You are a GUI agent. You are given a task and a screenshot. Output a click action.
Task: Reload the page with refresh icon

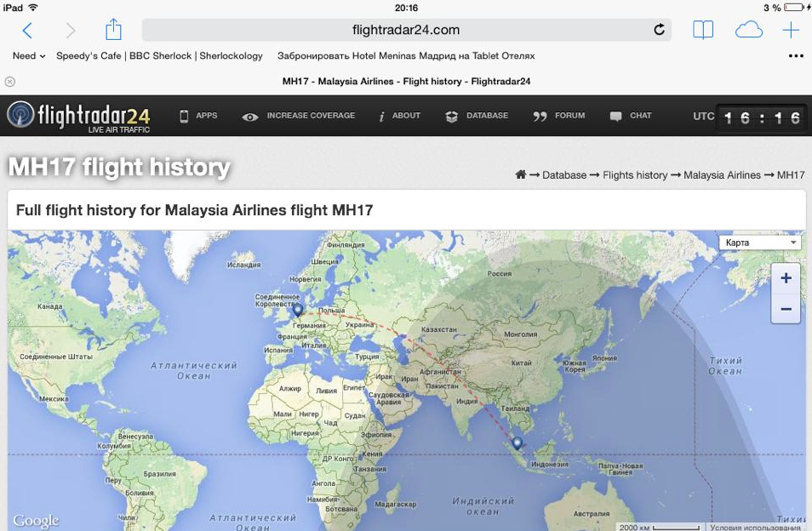(659, 31)
